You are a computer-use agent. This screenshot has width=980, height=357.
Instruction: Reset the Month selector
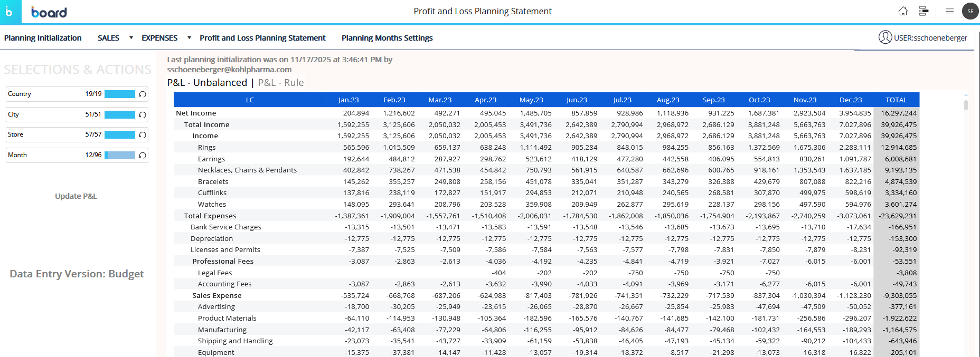coord(142,156)
